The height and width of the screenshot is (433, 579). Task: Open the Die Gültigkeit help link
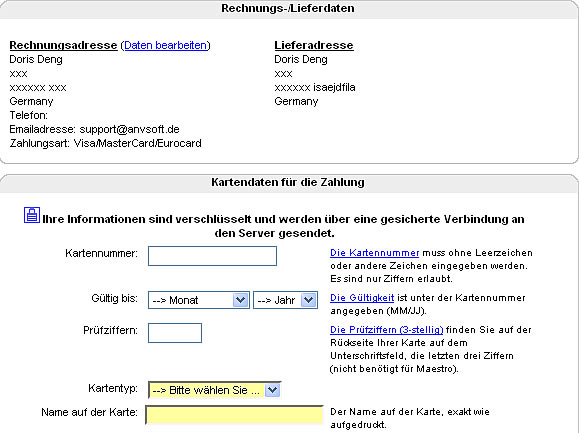[362, 298]
